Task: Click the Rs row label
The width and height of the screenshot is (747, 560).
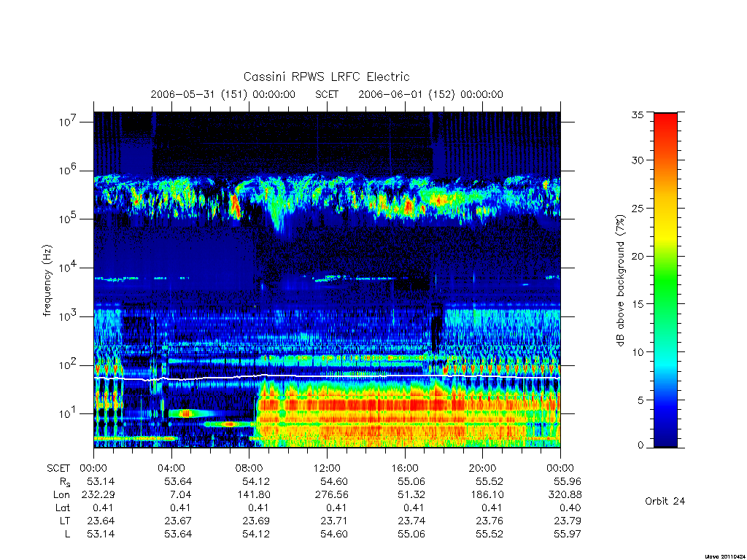Action: 64,482
